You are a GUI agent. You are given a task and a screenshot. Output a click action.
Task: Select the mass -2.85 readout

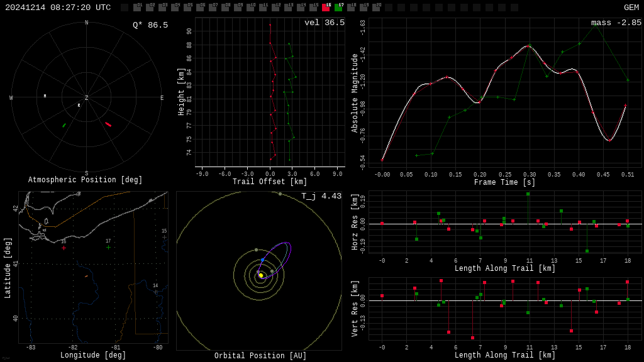616,23
